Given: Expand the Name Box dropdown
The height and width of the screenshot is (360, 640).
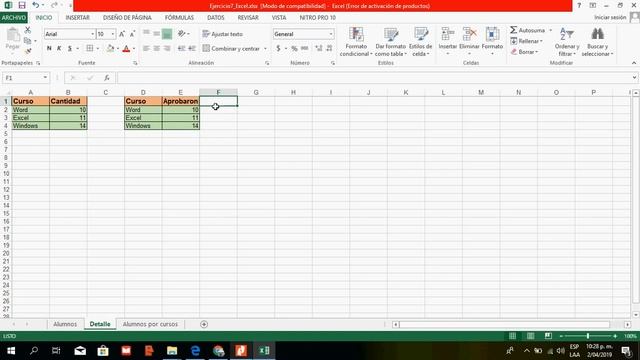Looking at the screenshot, I should point(45,78).
